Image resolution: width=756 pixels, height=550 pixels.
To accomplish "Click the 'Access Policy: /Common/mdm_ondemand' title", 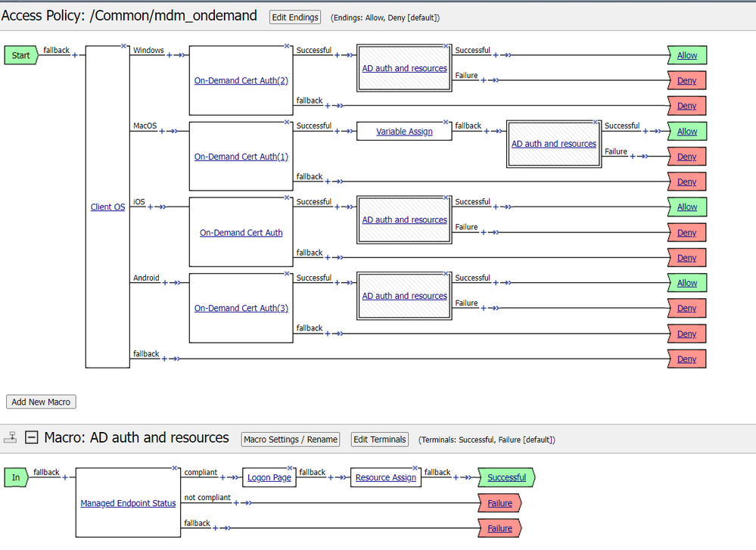I will pyautogui.click(x=129, y=15).
